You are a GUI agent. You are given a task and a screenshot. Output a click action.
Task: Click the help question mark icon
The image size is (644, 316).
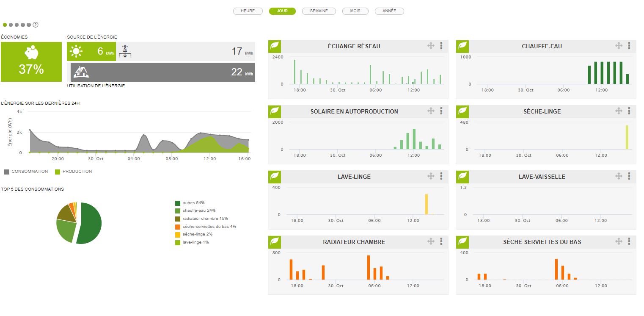tap(36, 25)
